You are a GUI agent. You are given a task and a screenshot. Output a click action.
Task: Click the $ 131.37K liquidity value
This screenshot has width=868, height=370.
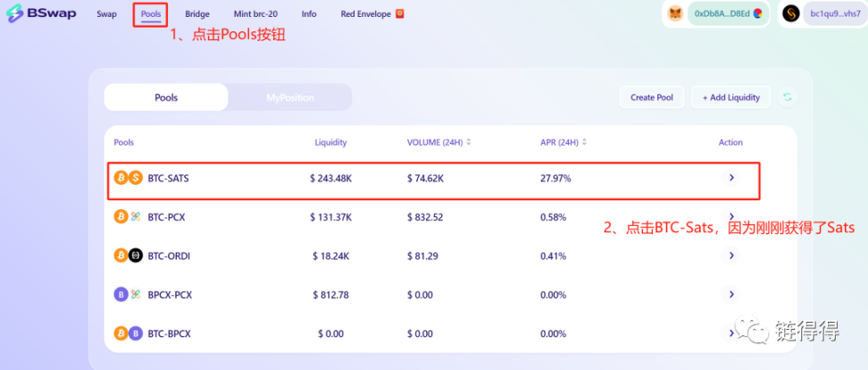[x=330, y=217]
